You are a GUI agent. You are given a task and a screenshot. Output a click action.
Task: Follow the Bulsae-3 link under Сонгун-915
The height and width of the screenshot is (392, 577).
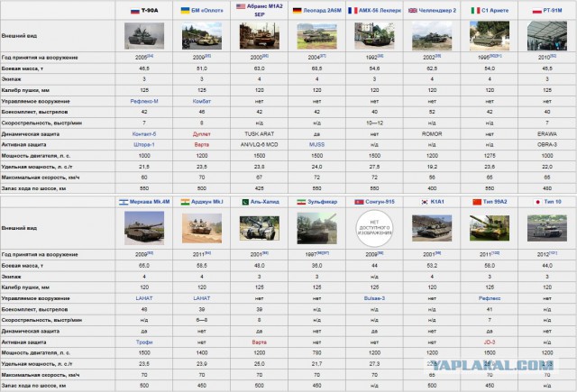[375, 298]
